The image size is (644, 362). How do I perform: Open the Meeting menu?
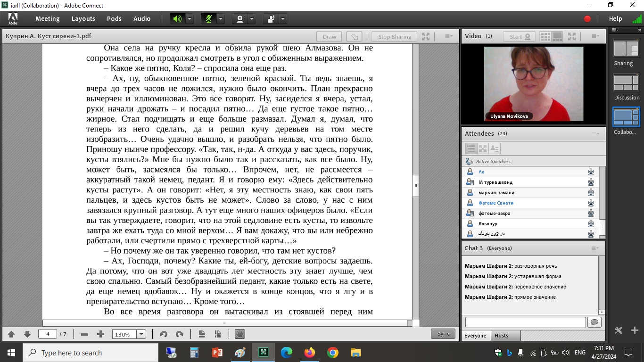(x=48, y=19)
